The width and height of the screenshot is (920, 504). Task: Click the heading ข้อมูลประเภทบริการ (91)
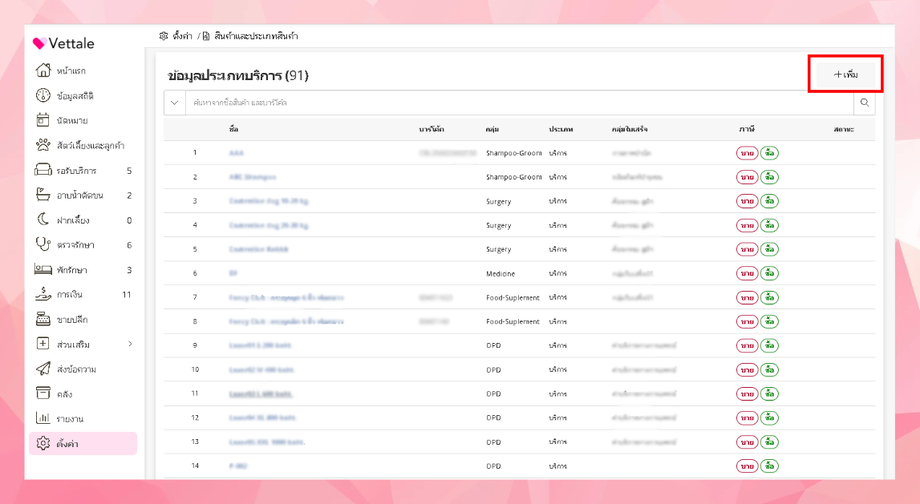[238, 75]
